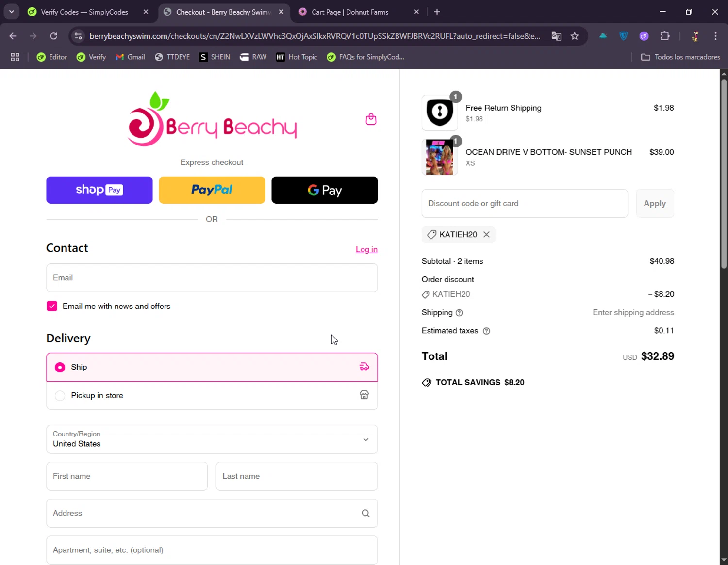Pay with Shop Pay button
This screenshot has width=728, height=565.
coord(99,190)
